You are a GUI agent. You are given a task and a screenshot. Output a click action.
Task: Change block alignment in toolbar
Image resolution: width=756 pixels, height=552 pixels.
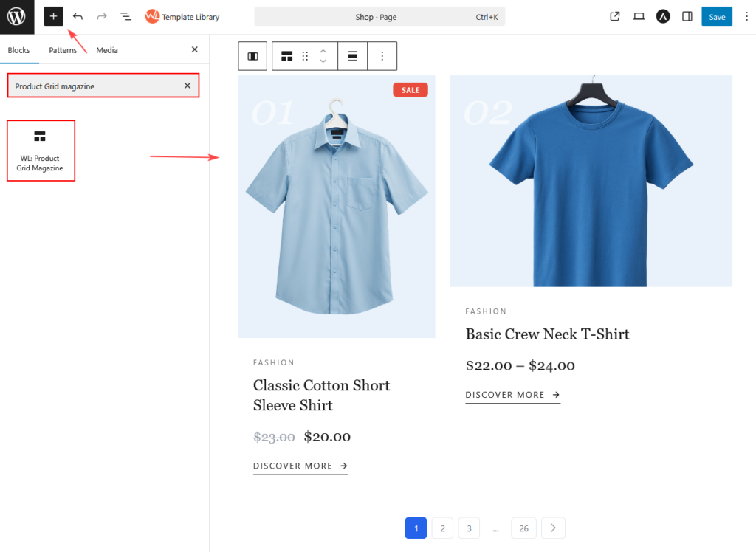(x=353, y=56)
